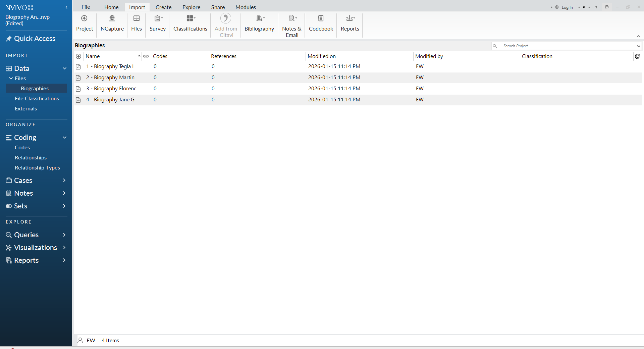Collapse the navigation sidebar arrow
The height and width of the screenshot is (349, 644).
coord(66,7)
